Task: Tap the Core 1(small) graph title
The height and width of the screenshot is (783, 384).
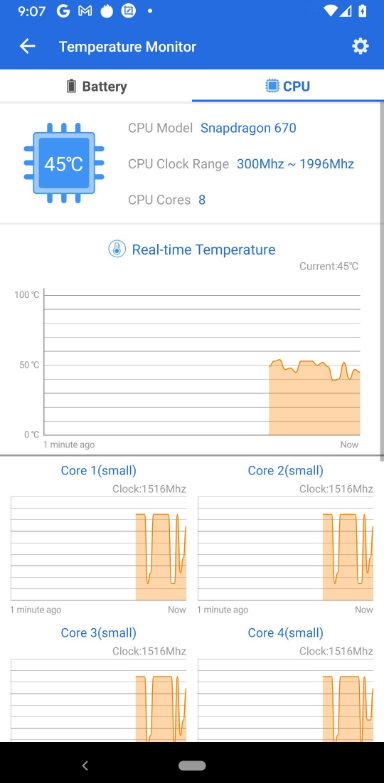Action: [x=98, y=470]
